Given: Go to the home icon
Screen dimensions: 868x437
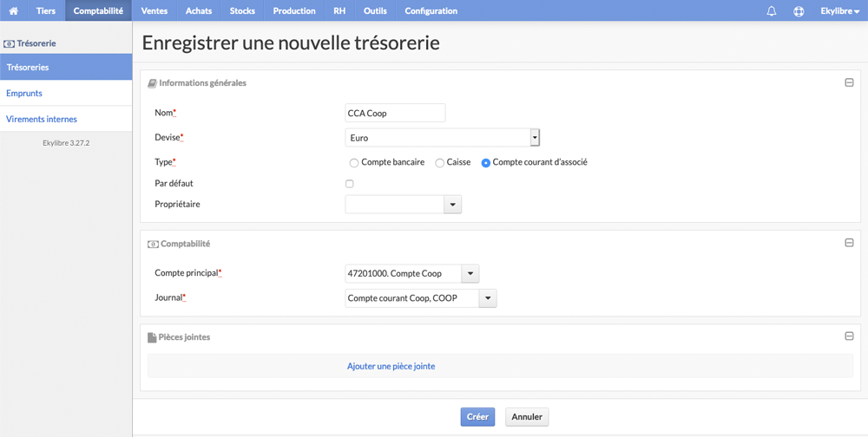Looking at the screenshot, I should click(x=14, y=10).
